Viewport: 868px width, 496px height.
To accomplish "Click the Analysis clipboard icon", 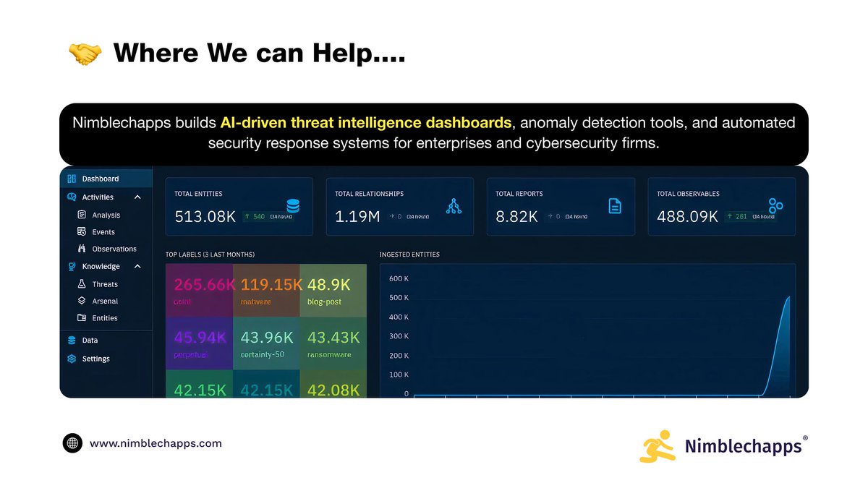I will (82, 215).
